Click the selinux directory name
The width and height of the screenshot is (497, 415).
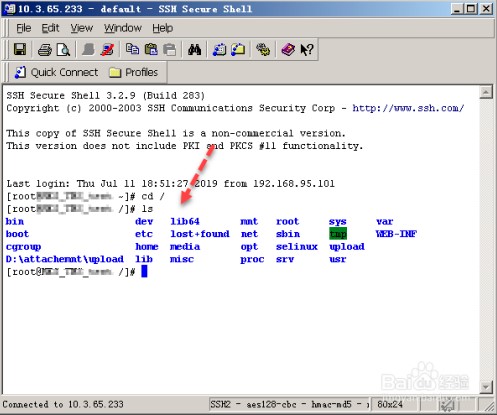pyautogui.click(x=297, y=247)
